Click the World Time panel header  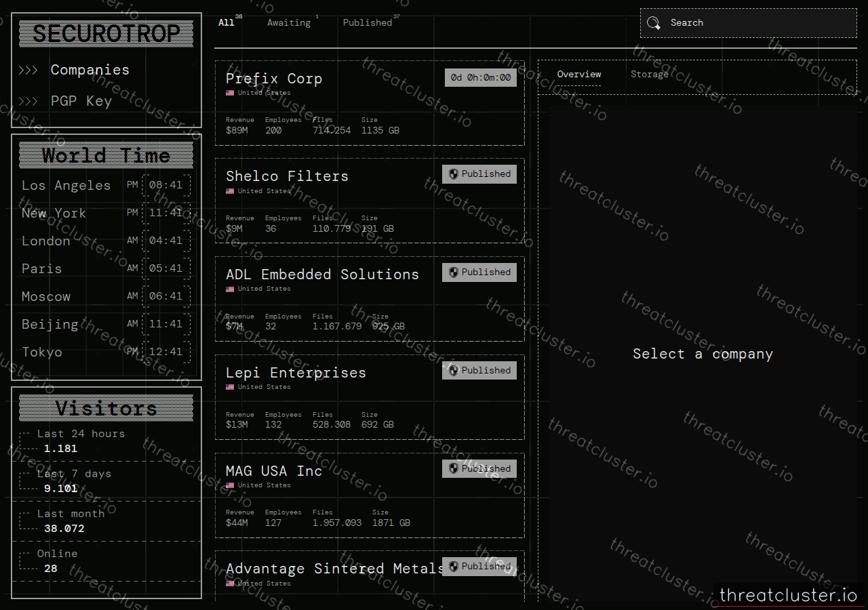pyautogui.click(x=106, y=155)
